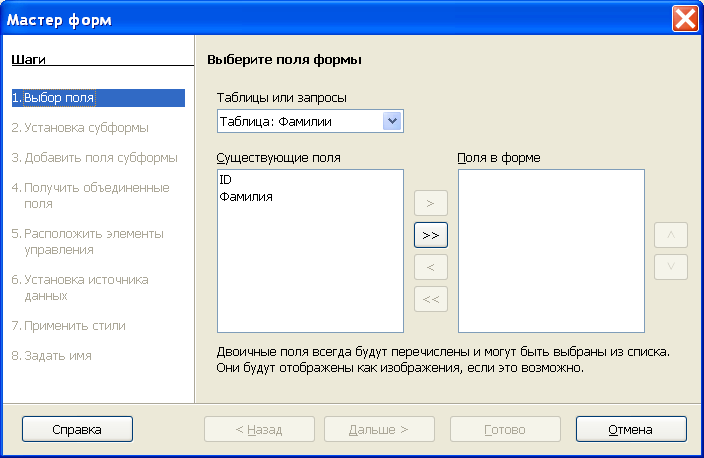This screenshot has width=704, height=458.
Task: Remove selected field with the < button
Action: (x=431, y=267)
